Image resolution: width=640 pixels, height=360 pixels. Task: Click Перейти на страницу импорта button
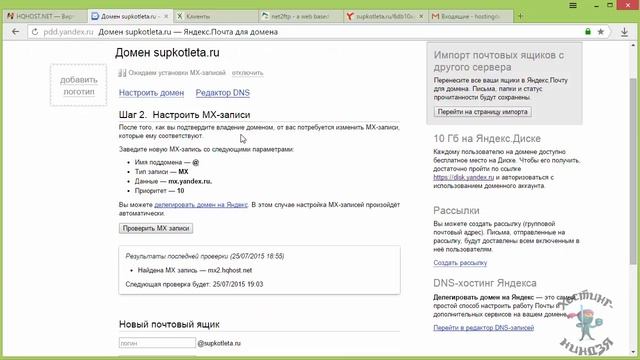(x=482, y=111)
